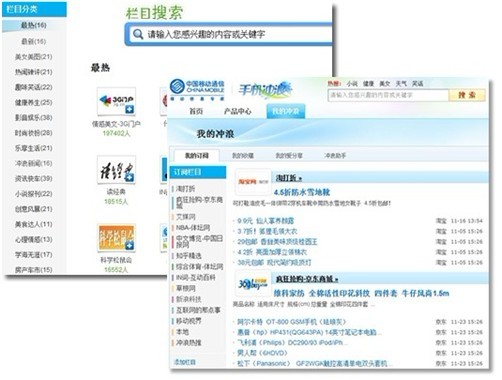This screenshot has height=380, width=502.
Task: Click hot keyword 健康
Action: point(368,84)
